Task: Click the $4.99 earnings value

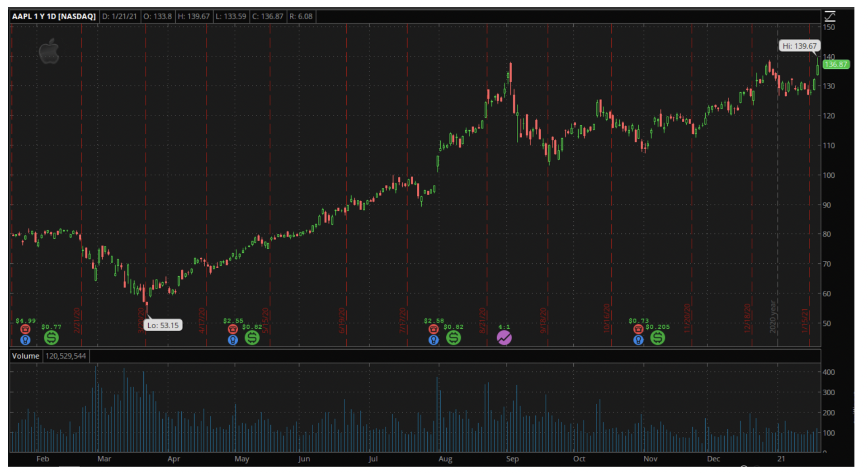Action: pos(26,321)
